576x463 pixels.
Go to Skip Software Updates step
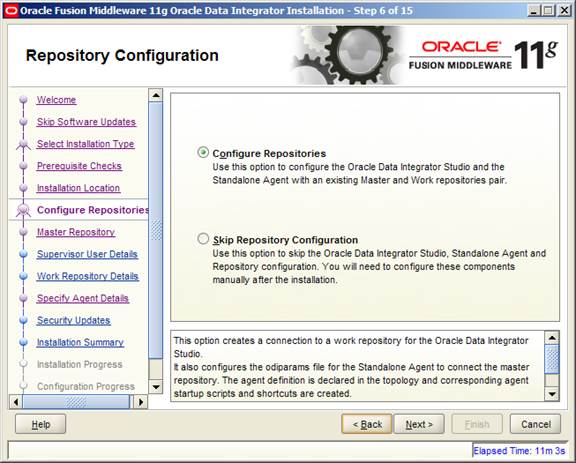pyautogui.click(x=86, y=122)
